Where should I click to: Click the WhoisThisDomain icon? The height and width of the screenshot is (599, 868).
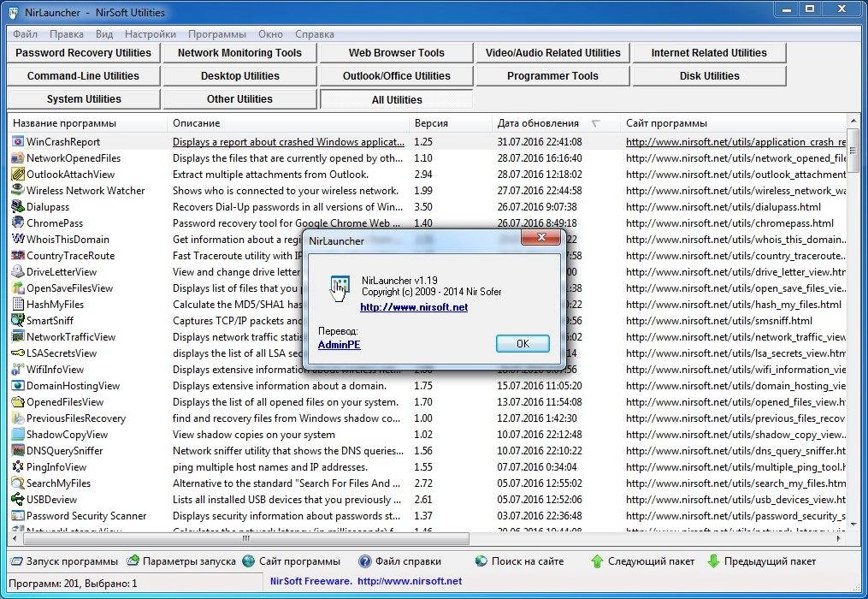[x=18, y=239]
